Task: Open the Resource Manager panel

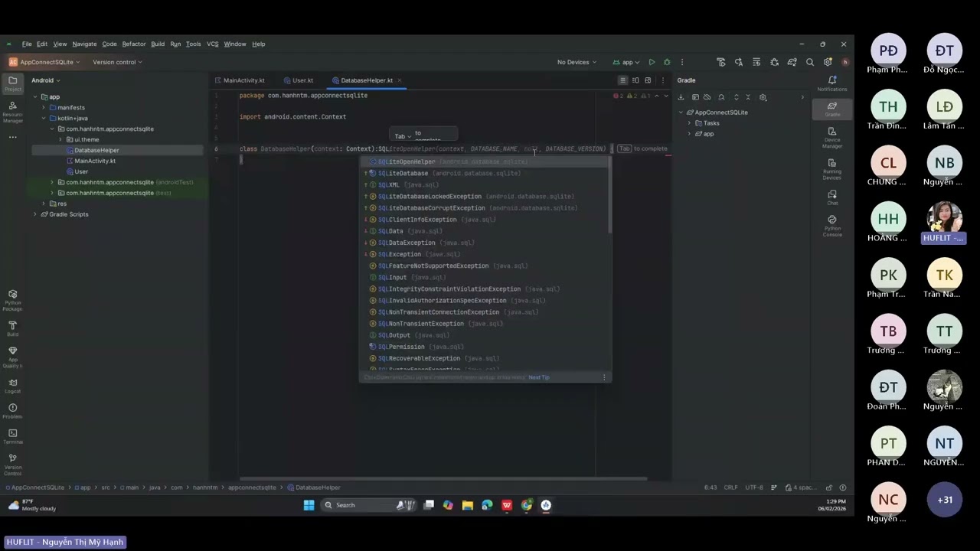Action: pos(12,112)
